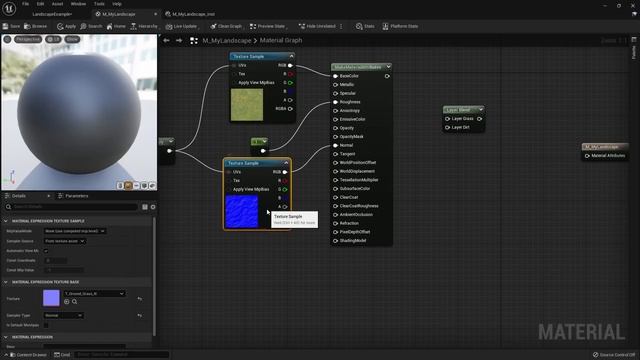Click Layer Dirt pin on Layer Blend
Screen dimensions: 640x360
[x=447, y=127]
